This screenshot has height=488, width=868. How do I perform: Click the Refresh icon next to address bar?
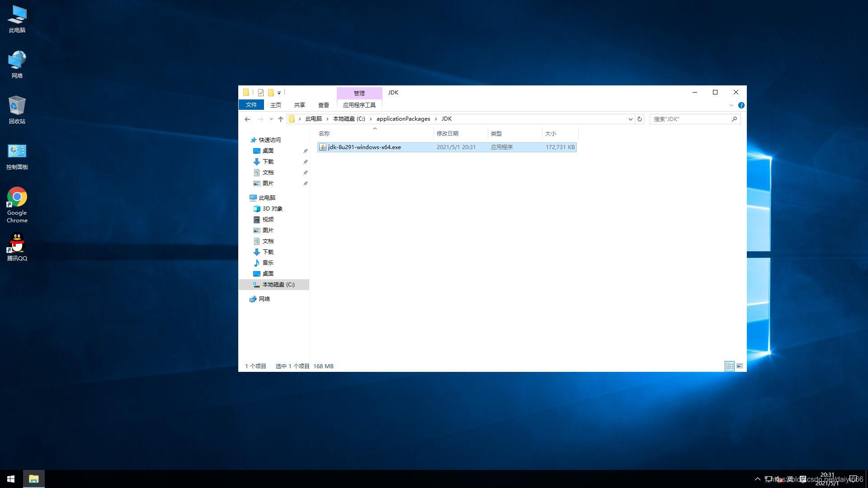(640, 119)
